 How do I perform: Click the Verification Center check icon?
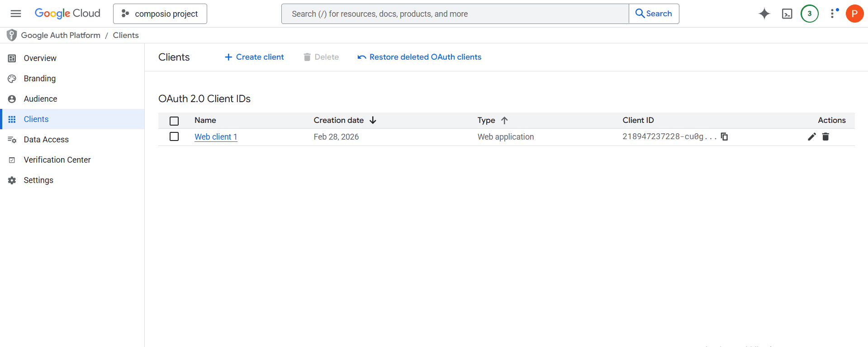tap(12, 160)
